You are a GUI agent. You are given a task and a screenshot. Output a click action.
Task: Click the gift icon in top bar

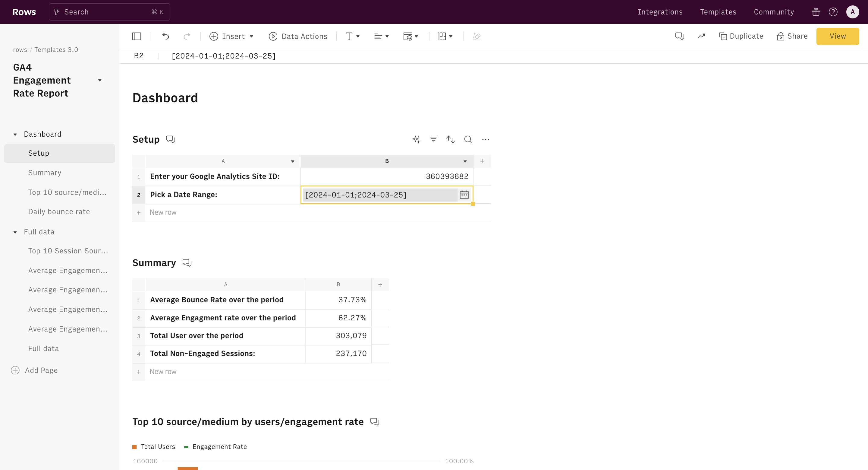click(816, 12)
